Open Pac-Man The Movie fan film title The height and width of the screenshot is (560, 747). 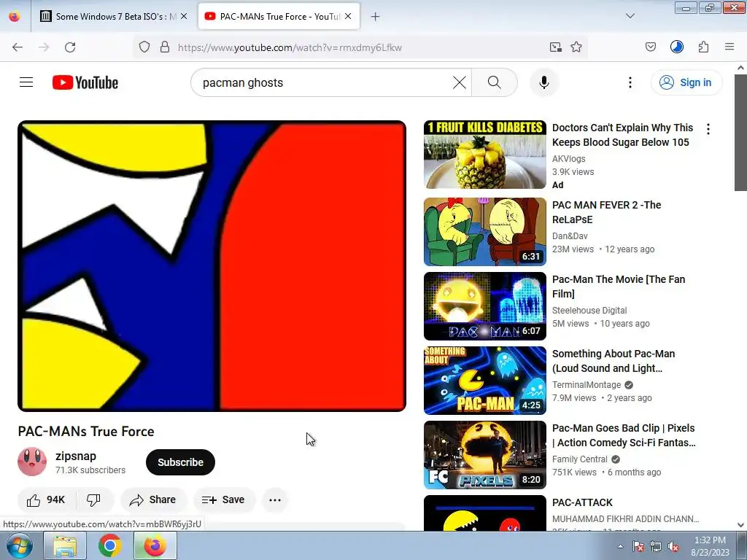click(619, 286)
